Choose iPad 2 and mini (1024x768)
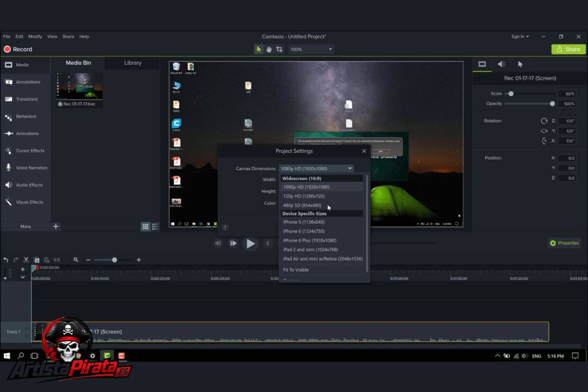This screenshot has height=392, width=588. click(322, 249)
